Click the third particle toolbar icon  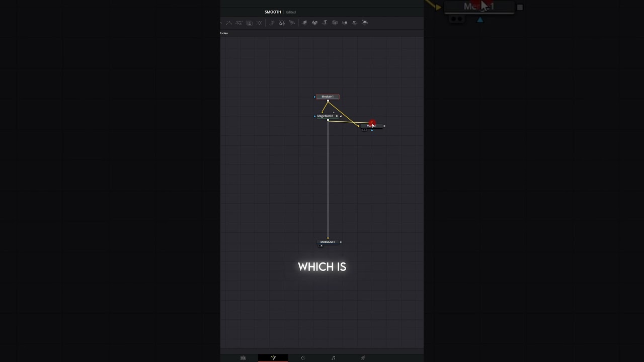(x=292, y=23)
